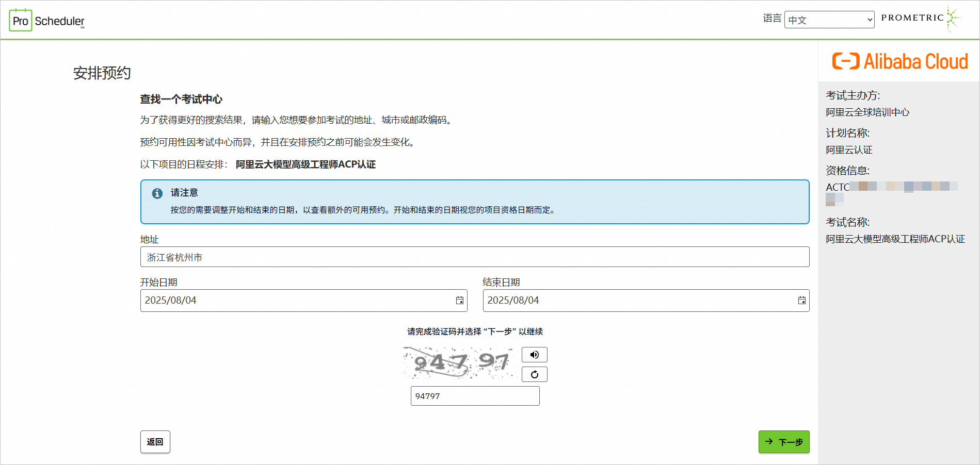Click the ProScheduler logo
The height and width of the screenshot is (465, 980).
click(x=47, y=21)
